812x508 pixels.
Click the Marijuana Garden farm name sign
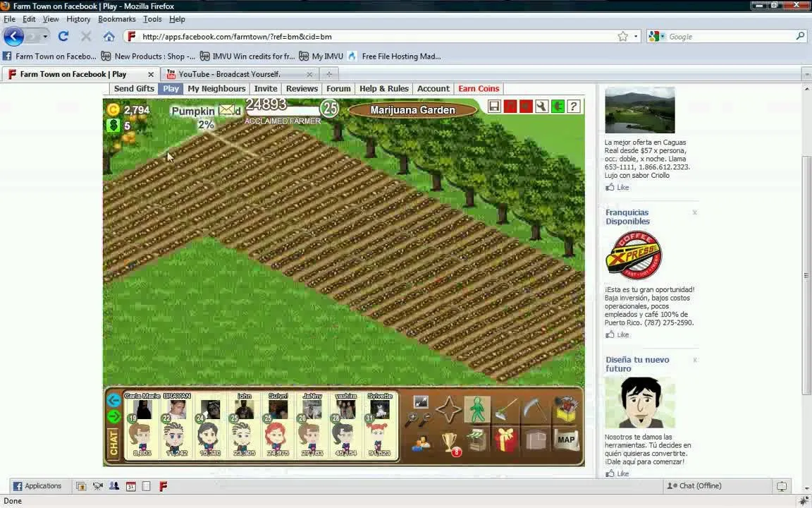413,110
